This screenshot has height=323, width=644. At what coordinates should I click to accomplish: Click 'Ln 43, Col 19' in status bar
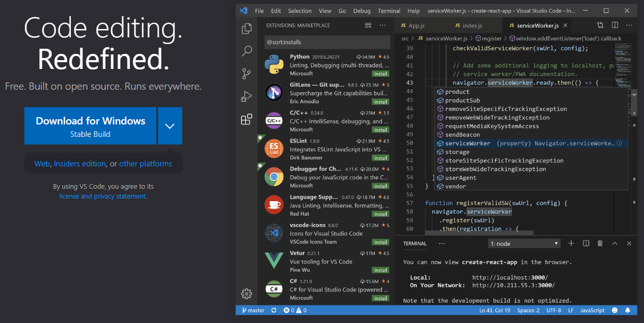point(494,310)
